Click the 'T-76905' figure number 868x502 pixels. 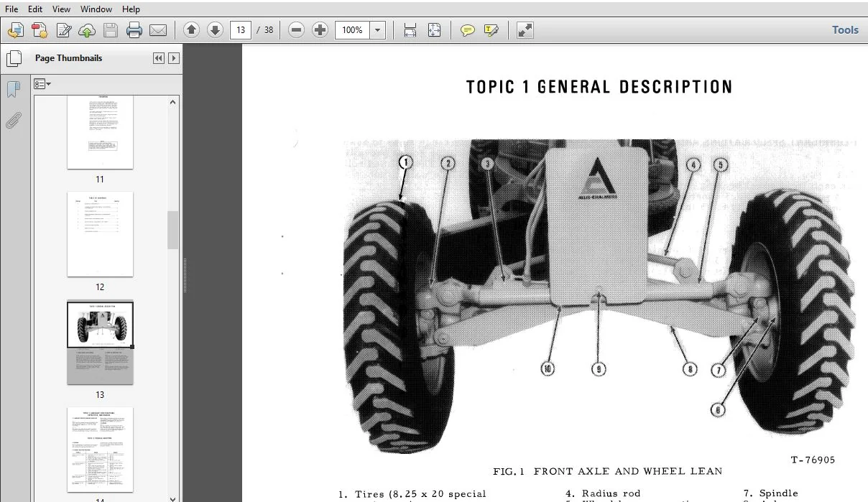[813, 460]
